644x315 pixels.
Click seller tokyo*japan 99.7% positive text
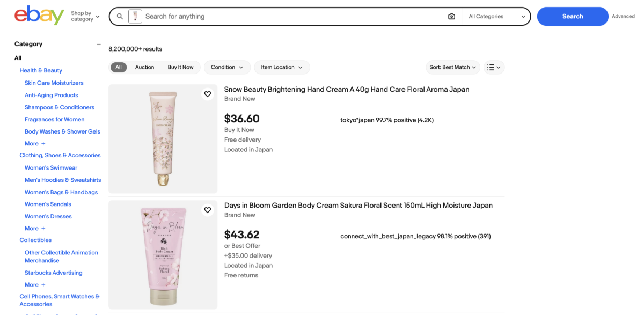[387, 120]
